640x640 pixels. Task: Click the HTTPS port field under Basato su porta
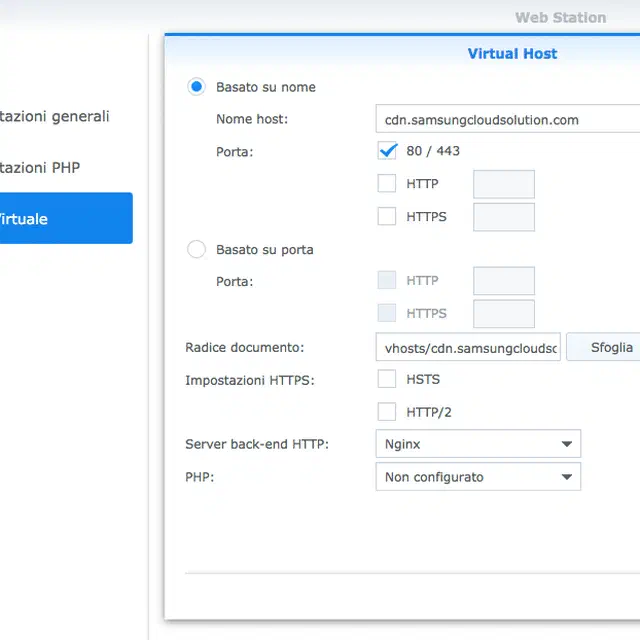click(504, 314)
